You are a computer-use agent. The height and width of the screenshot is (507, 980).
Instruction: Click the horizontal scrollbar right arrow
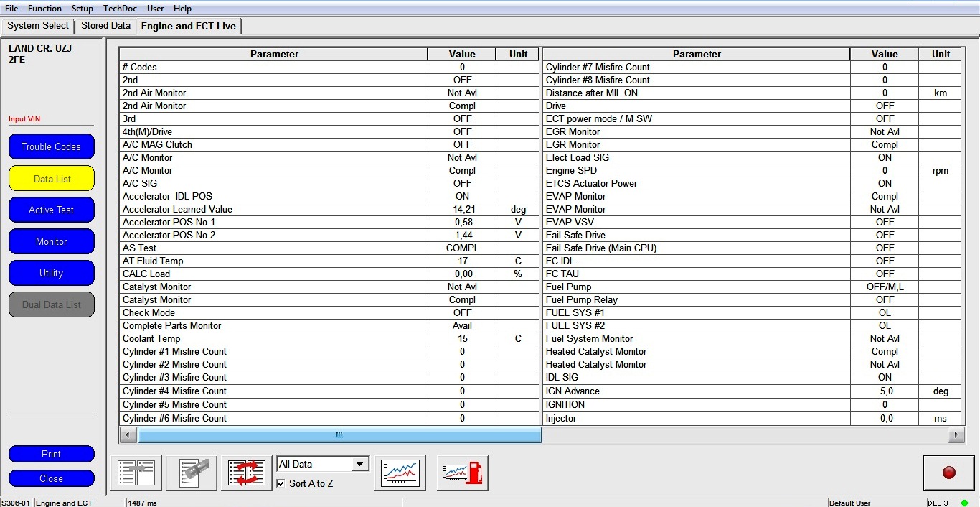(956, 434)
